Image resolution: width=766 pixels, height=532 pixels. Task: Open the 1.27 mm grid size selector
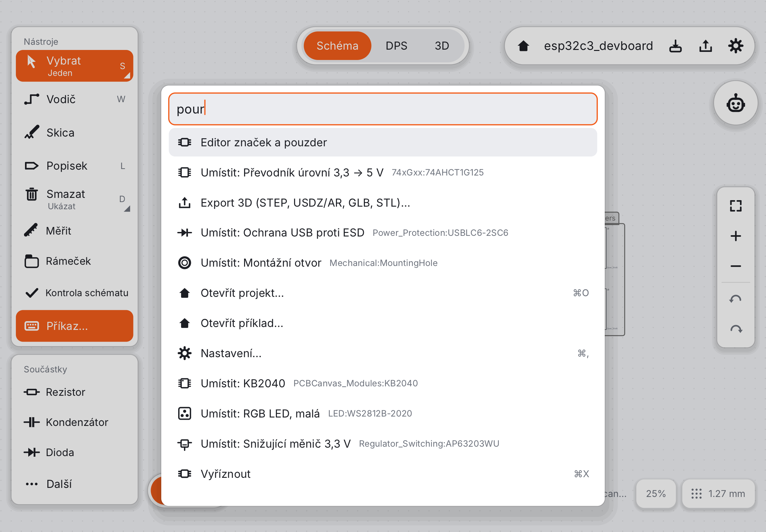coord(718,493)
